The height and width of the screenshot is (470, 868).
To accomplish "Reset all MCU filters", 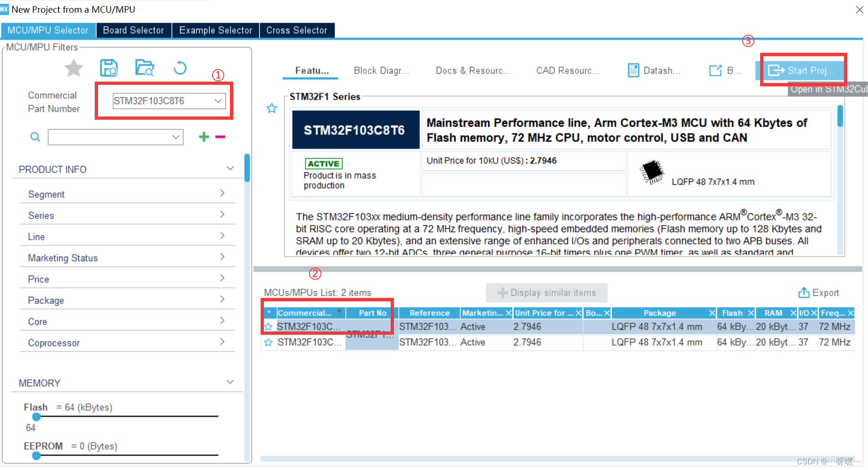I will (x=180, y=68).
